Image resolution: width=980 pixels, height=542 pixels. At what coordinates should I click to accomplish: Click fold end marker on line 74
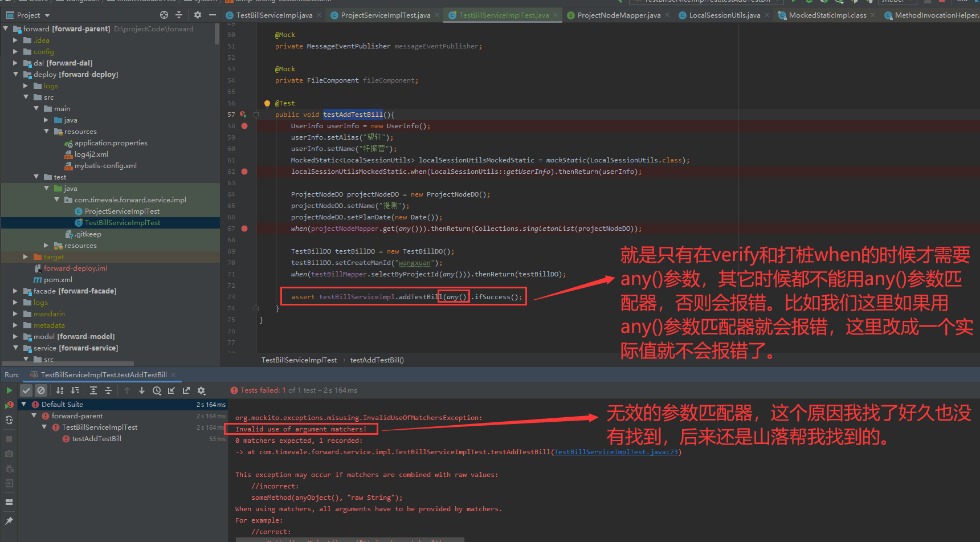256,308
